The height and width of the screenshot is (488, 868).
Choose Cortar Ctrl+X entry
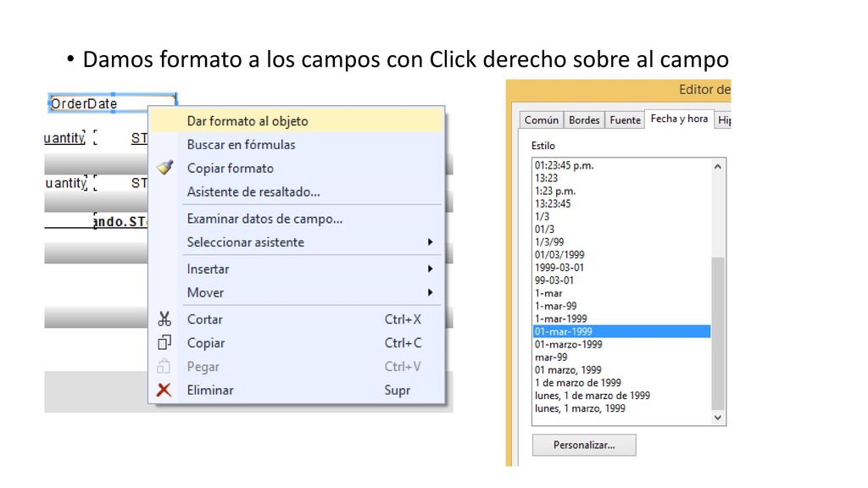(297, 319)
